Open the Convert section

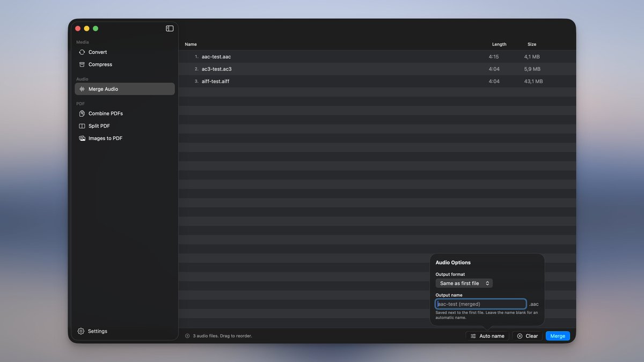pyautogui.click(x=125, y=52)
